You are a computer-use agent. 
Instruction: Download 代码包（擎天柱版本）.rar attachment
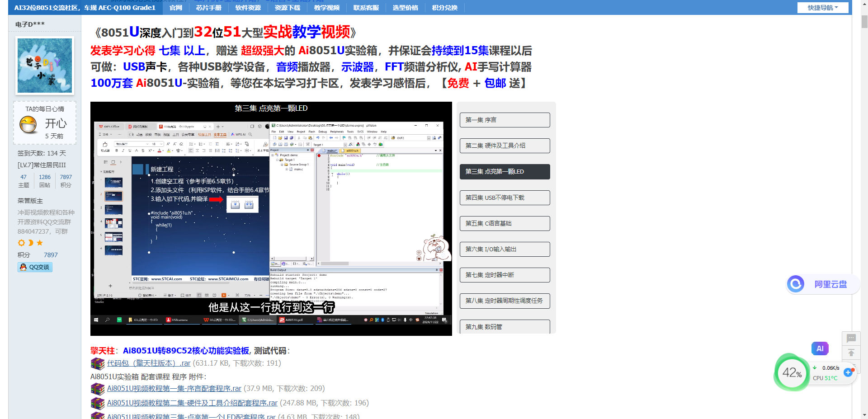149,363
